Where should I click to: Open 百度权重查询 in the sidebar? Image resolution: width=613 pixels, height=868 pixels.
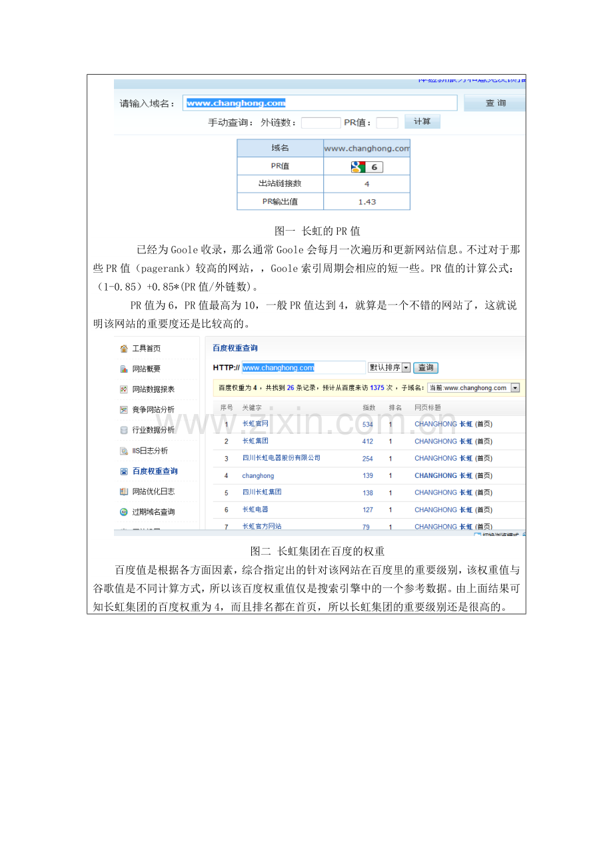pyautogui.click(x=155, y=471)
